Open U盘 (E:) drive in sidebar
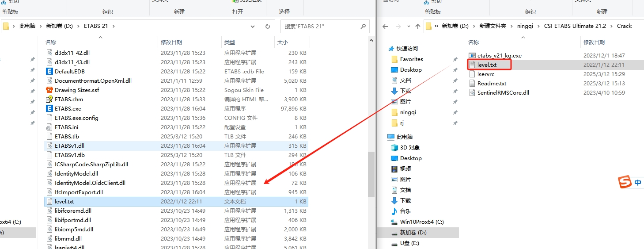The width and height of the screenshot is (644, 249). (409, 243)
